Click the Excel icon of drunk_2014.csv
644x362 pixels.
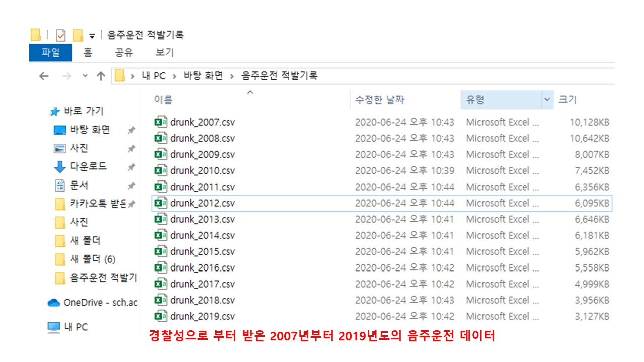(160, 235)
